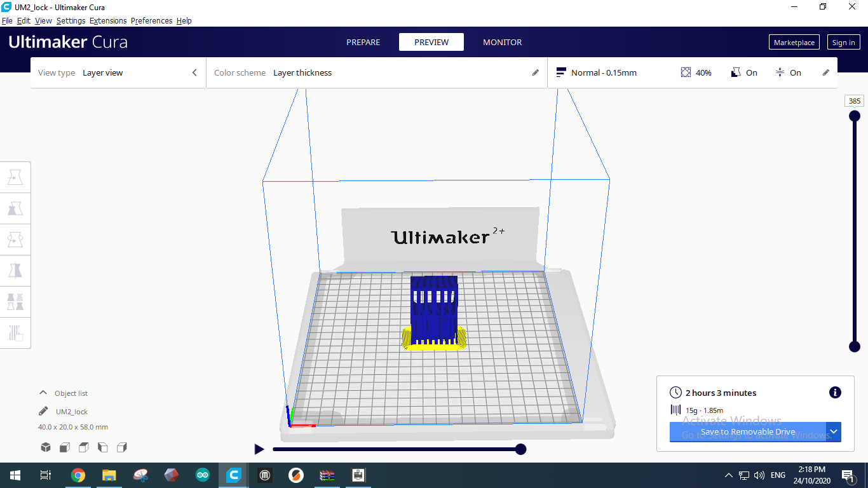Open Google Chrome from taskbar

78,475
